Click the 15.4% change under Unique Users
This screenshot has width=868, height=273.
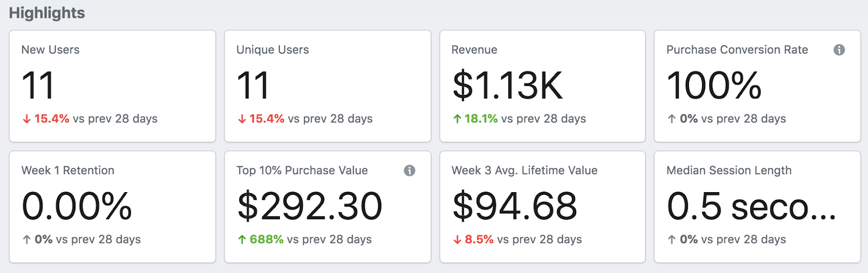(267, 119)
